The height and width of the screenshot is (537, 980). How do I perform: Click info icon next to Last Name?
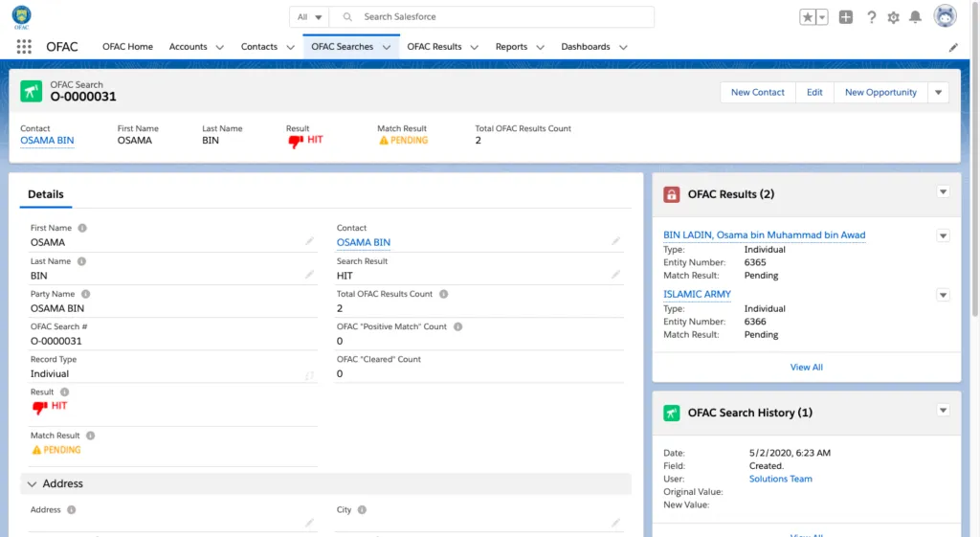click(x=81, y=261)
